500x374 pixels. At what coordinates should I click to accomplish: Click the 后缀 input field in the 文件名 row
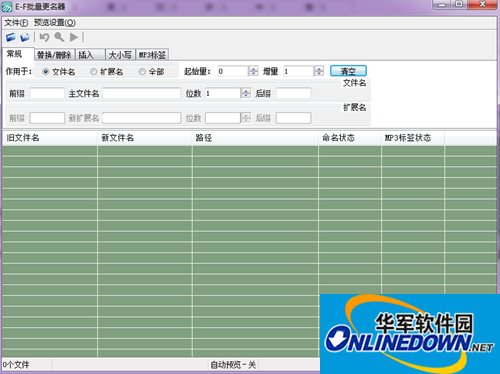click(293, 93)
